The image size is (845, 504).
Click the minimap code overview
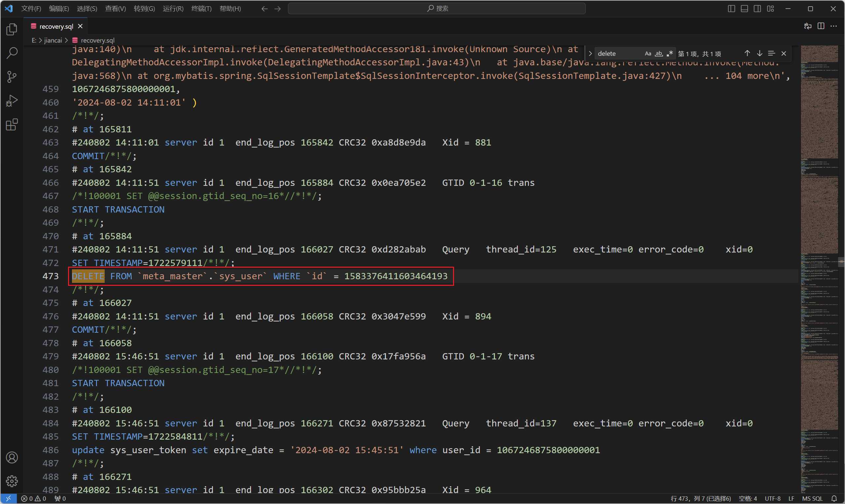tap(819, 269)
